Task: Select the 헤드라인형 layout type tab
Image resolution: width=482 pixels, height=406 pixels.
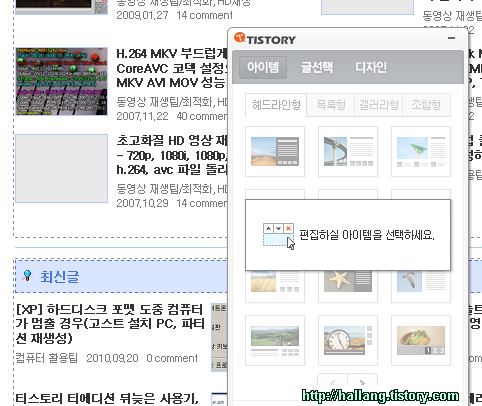Action: click(x=276, y=105)
